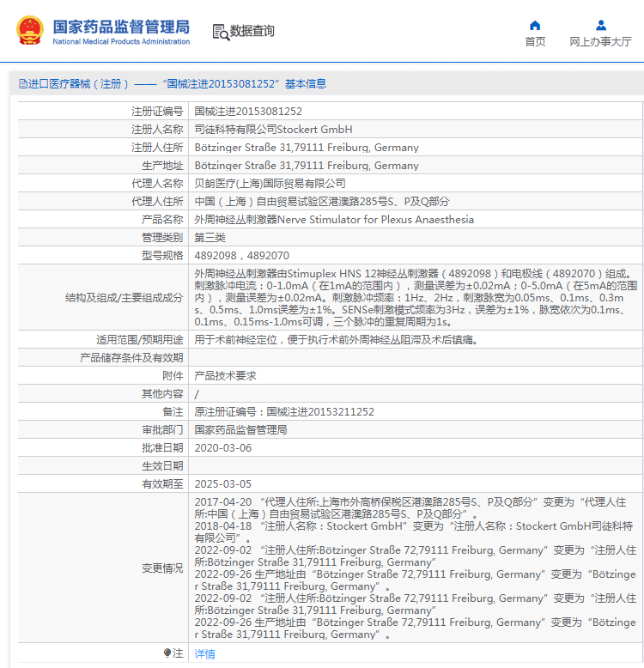Click the 适用范围/预期用途 label
Viewport: 644px width, 668px height.
(140, 340)
